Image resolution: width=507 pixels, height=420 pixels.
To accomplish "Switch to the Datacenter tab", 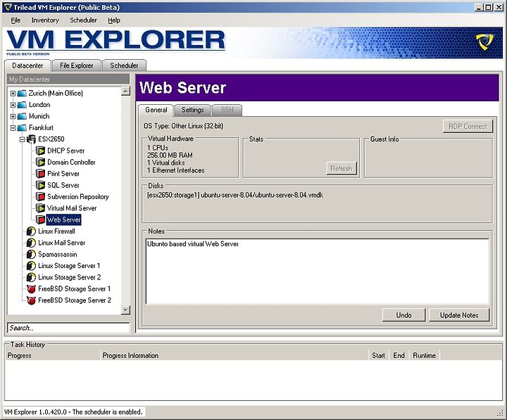I will (x=27, y=65).
